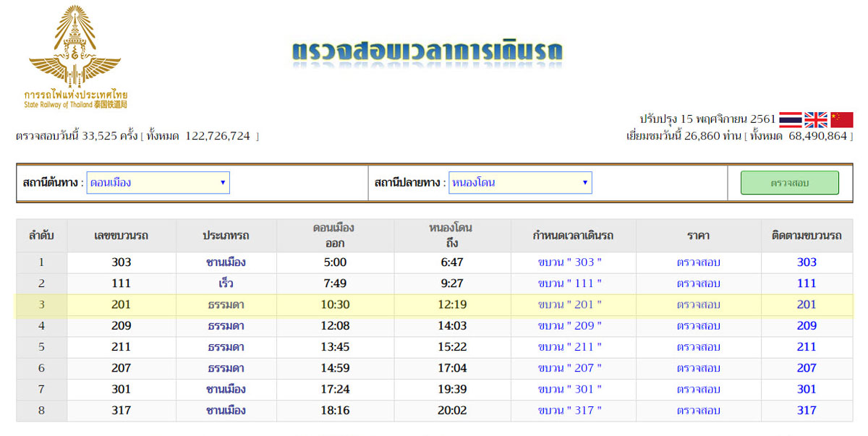868x436 pixels.
Task: Track train 317 in the tracking column
Action: pos(807,411)
